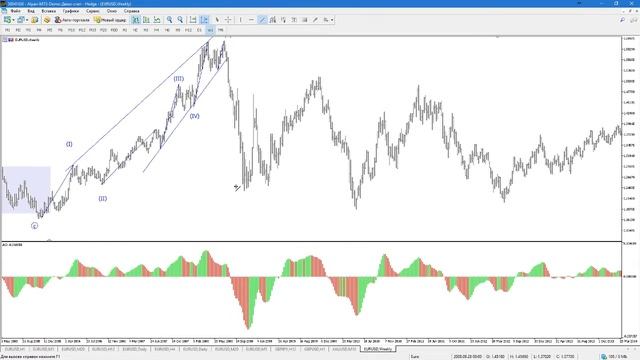Show the Market Watch panel icon
The image size is (640, 360).
tap(34, 20)
